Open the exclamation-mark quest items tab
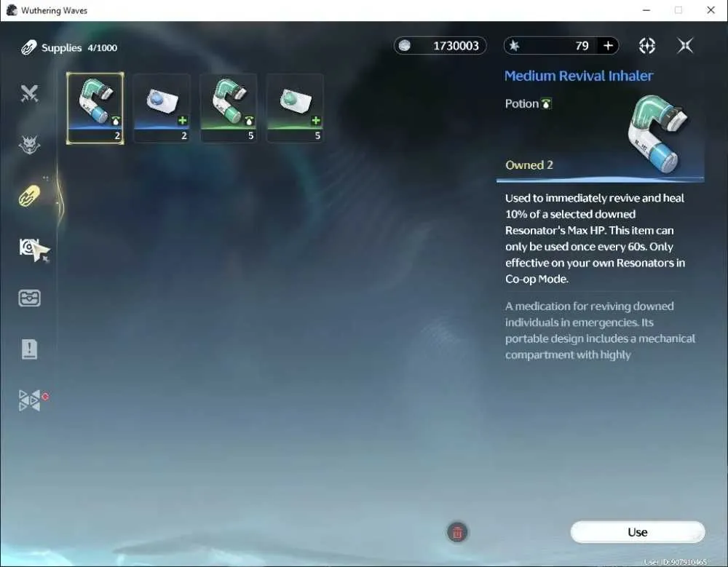 tap(29, 349)
